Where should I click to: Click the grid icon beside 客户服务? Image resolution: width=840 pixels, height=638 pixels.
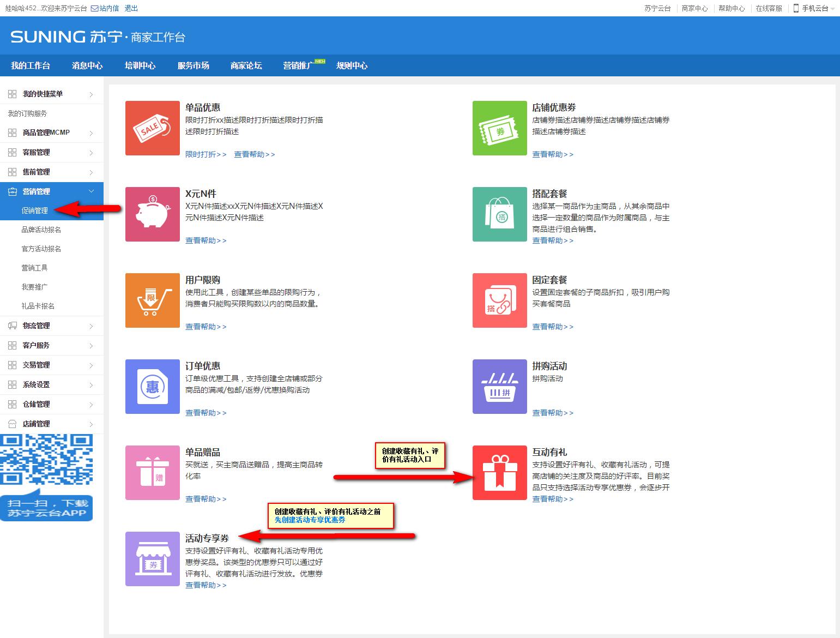12,345
